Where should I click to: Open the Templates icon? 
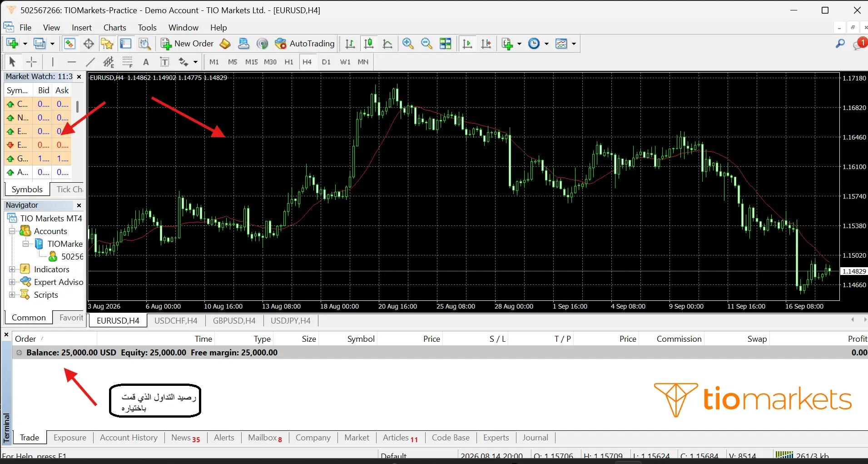click(x=561, y=44)
